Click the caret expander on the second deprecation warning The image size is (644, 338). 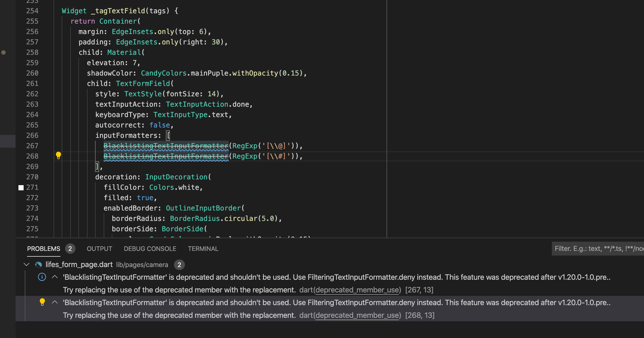point(54,302)
